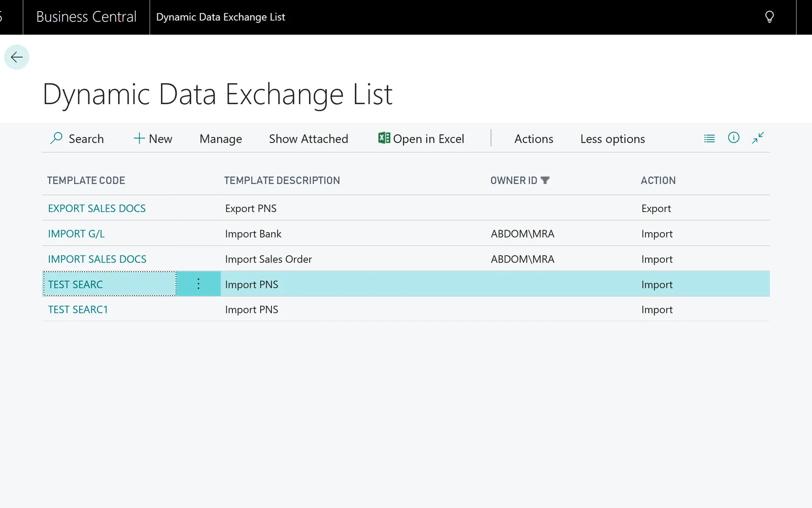
Task: Select the TEST SEARC template code cell
Action: tap(110, 284)
